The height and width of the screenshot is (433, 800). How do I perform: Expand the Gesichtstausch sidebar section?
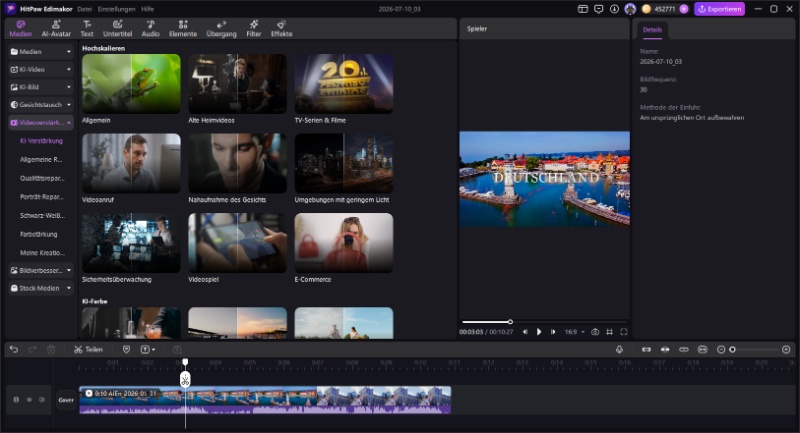[x=41, y=105]
